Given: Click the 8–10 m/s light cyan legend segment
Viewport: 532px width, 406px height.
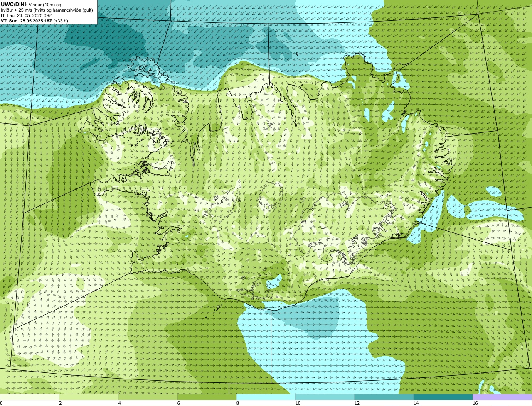Looking at the screenshot, I should pyautogui.click(x=266, y=397).
